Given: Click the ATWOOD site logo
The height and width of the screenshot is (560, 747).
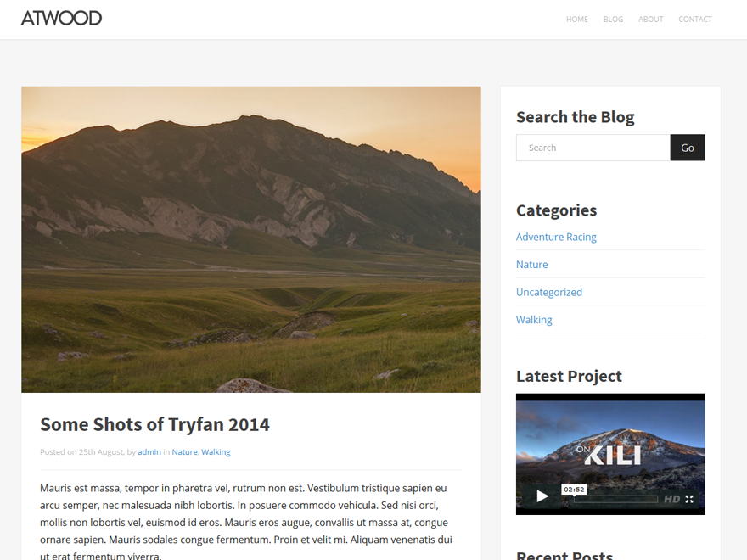Looking at the screenshot, I should (61, 19).
